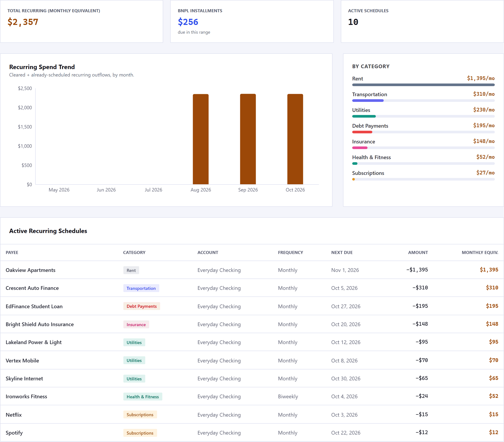
Task: Click the -$1,395 amount cell
Action: coord(417,270)
